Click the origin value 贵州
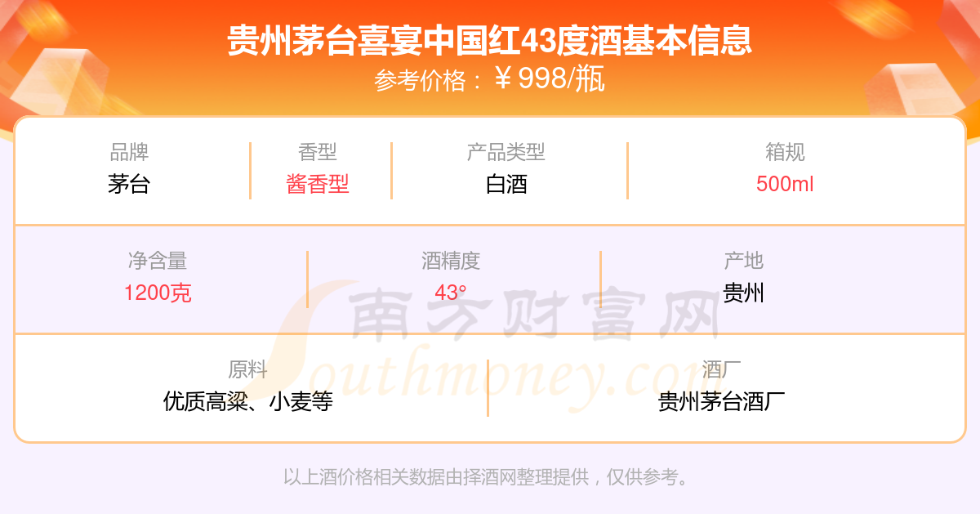The width and height of the screenshot is (980, 514). pos(743,293)
